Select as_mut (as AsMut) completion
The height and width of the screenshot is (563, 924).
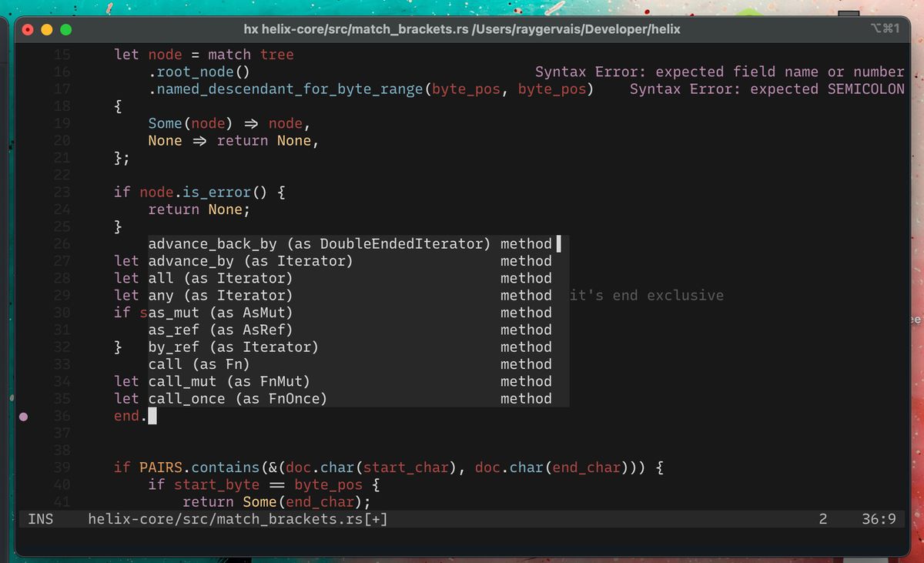[220, 313]
